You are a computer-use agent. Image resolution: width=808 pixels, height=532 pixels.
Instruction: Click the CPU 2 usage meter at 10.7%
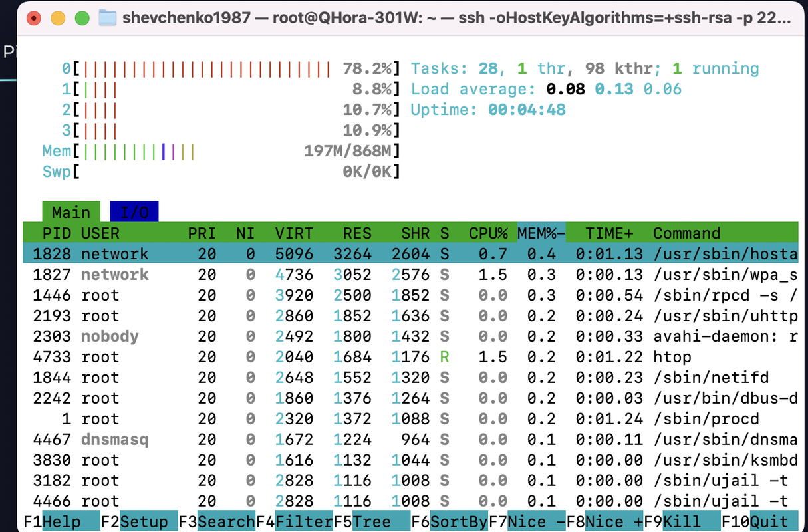[231, 110]
